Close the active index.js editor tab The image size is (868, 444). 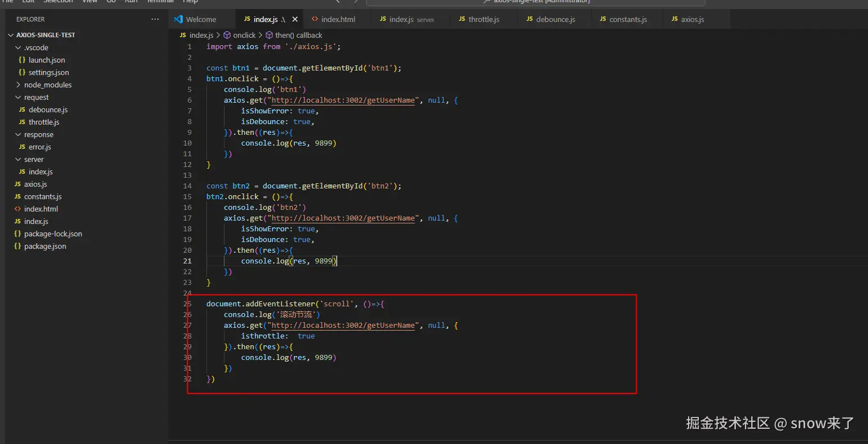point(295,19)
